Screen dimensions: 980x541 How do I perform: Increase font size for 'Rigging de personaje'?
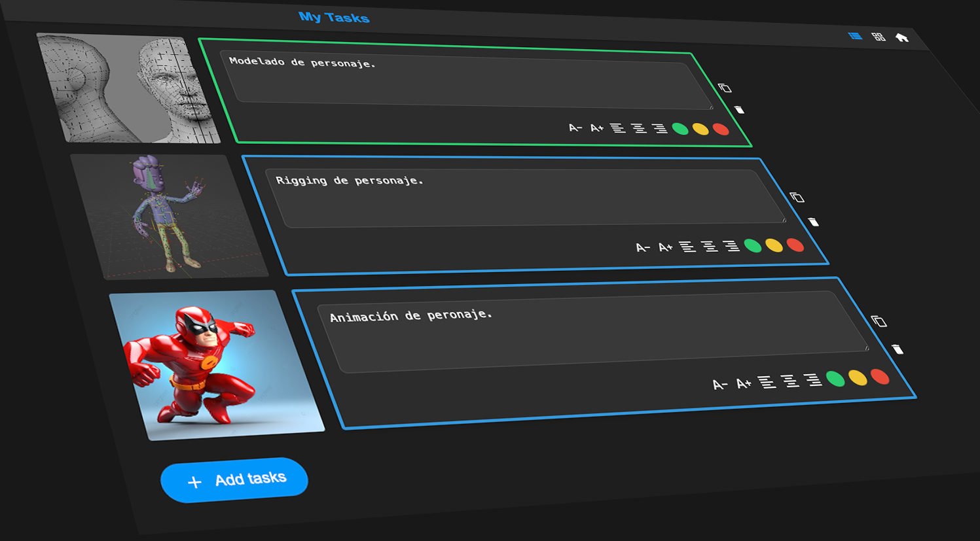pos(665,247)
